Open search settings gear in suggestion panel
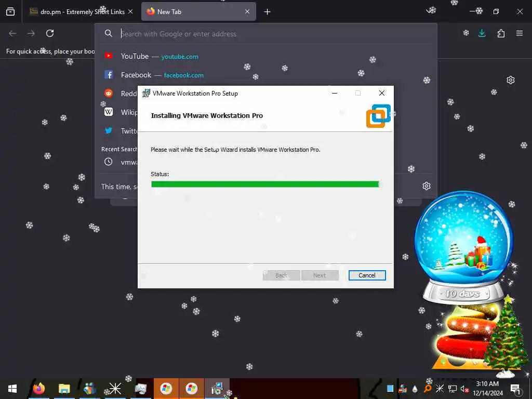532x399 pixels. (x=427, y=186)
